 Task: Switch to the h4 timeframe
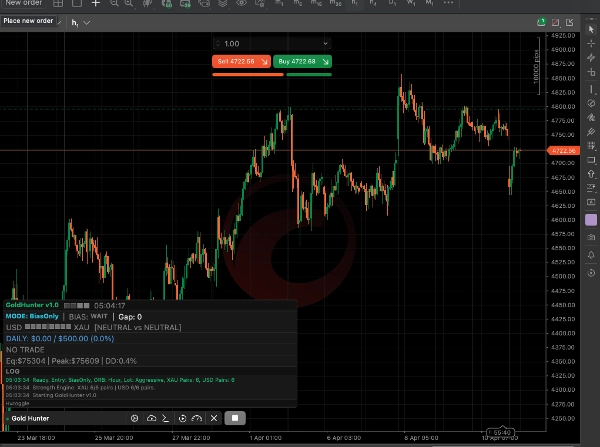pyautogui.click(x=373, y=3)
